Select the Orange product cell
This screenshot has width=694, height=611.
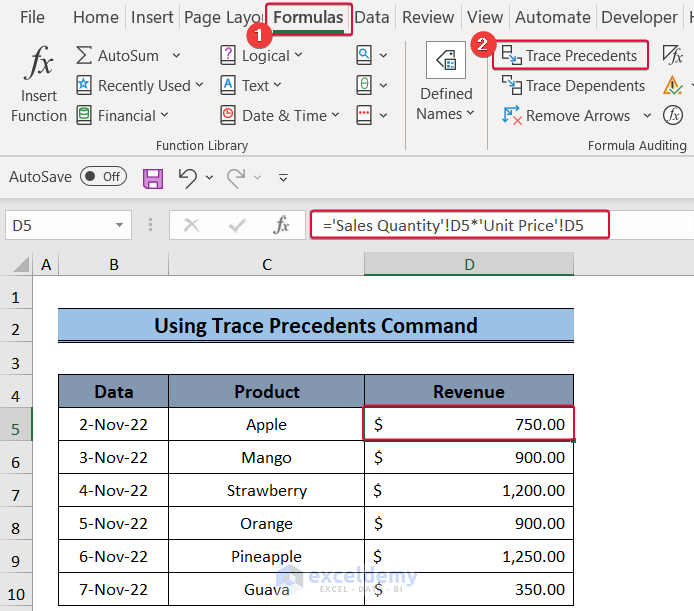click(266, 523)
